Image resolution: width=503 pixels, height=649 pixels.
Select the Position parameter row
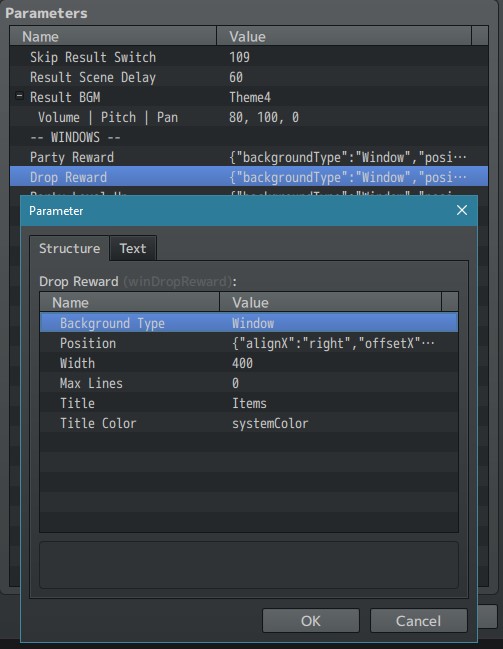(249, 343)
